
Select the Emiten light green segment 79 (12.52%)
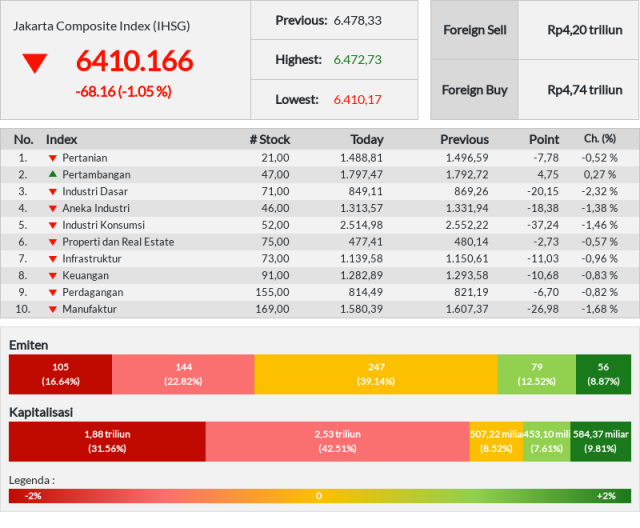pyautogui.click(x=537, y=374)
